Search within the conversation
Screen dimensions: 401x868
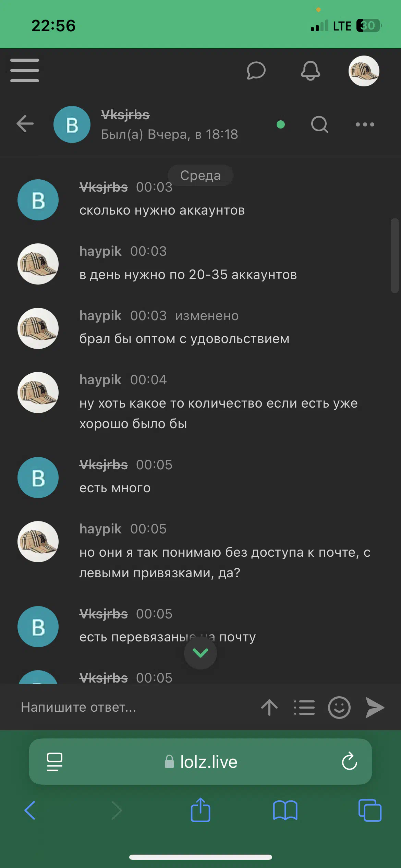tap(319, 124)
